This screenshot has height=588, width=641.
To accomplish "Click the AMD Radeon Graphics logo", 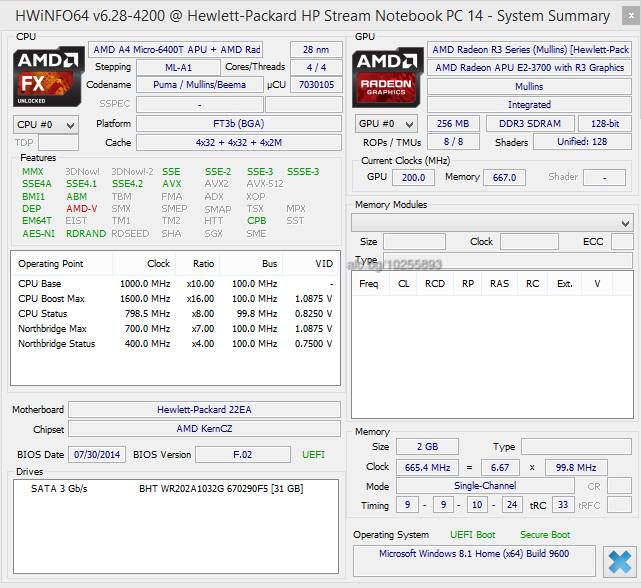I will coord(387,77).
